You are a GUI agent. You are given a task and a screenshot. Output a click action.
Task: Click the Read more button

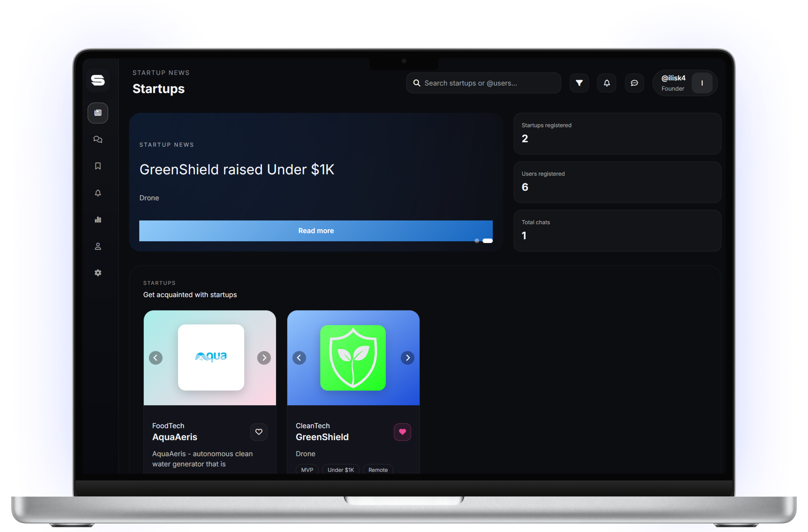tap(316, 231)
